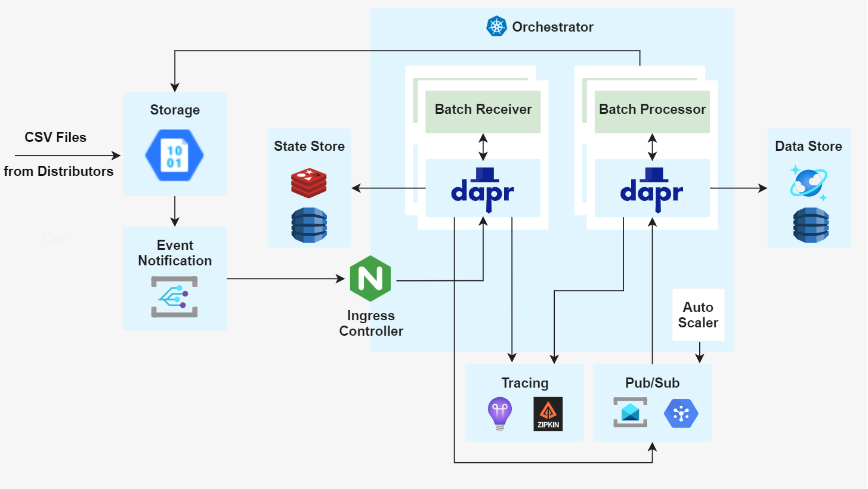Select the Cosmos DB planet icon in Data Store
The height and width of the screenshot is (489, 868).
[x=809, y=183]
